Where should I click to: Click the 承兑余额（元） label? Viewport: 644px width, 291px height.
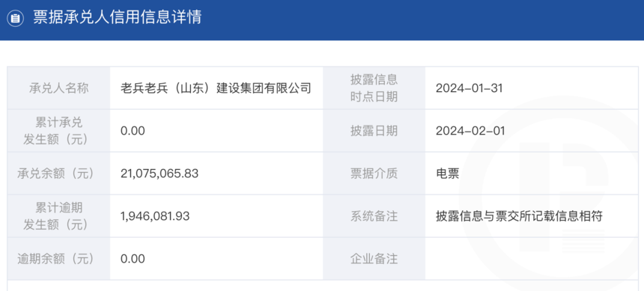(55, 174)
